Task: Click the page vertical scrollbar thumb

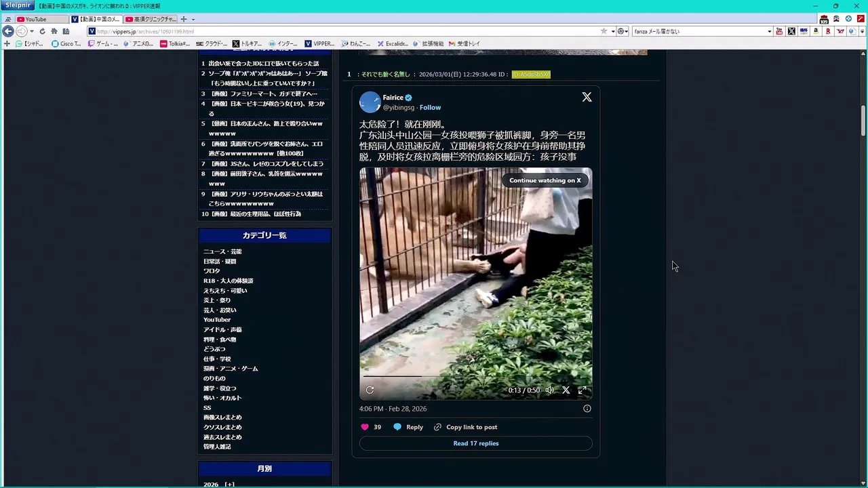Action: (x=864, y=121)
